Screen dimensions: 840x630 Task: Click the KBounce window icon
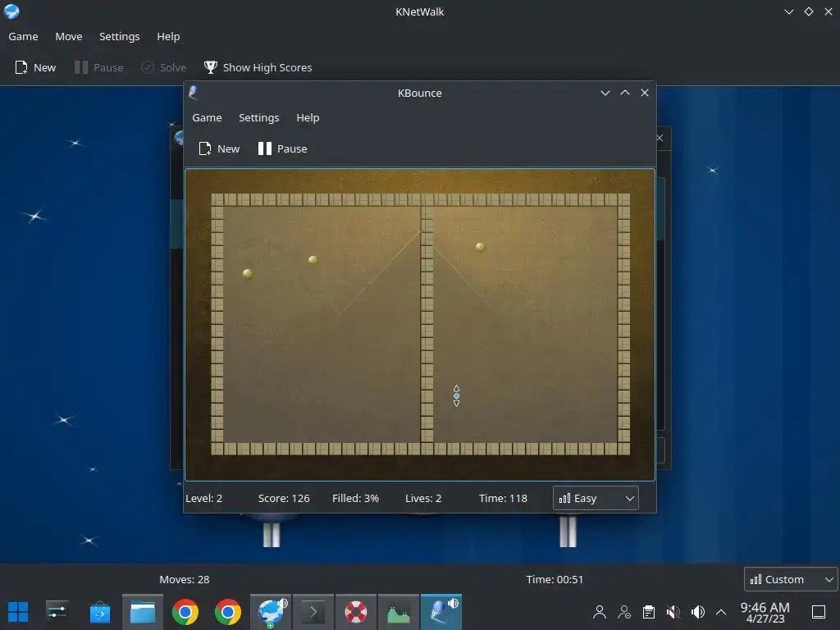[194, 93]
